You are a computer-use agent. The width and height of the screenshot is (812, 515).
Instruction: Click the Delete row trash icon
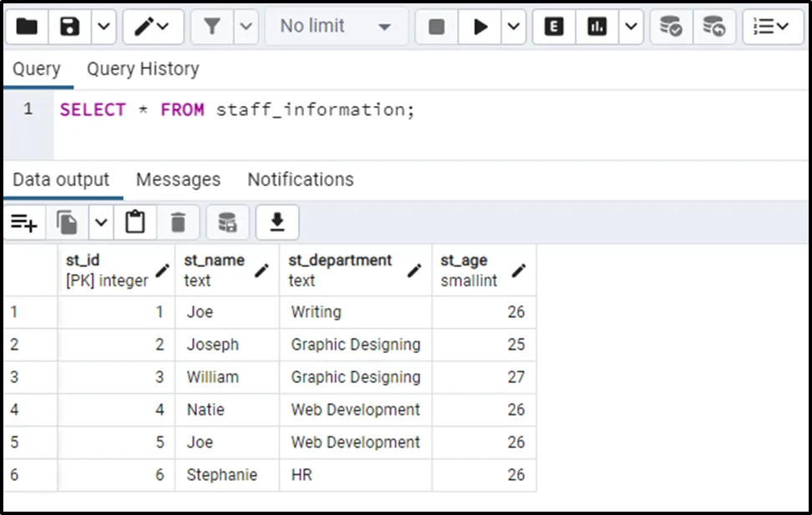[x=178, y=223]
